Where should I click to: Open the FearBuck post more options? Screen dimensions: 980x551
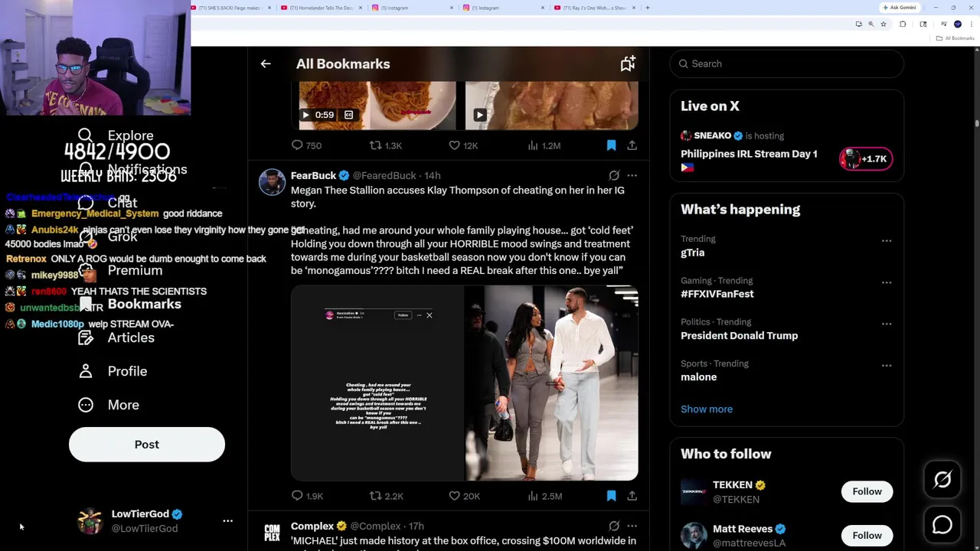tap(632, 176)
